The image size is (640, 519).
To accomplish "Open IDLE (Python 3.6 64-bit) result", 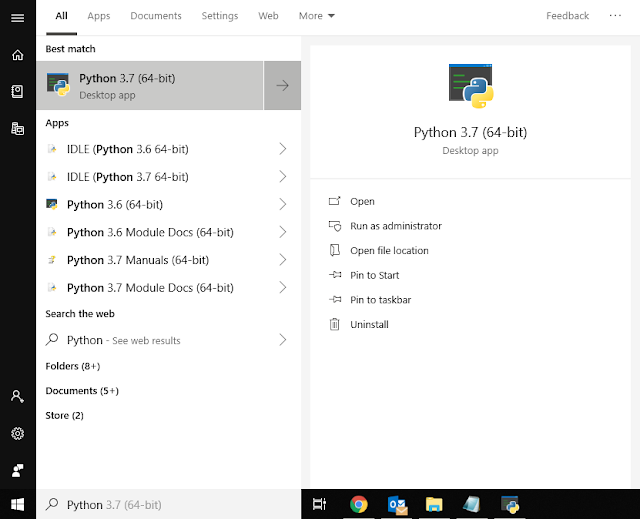I will pos(169,149).
